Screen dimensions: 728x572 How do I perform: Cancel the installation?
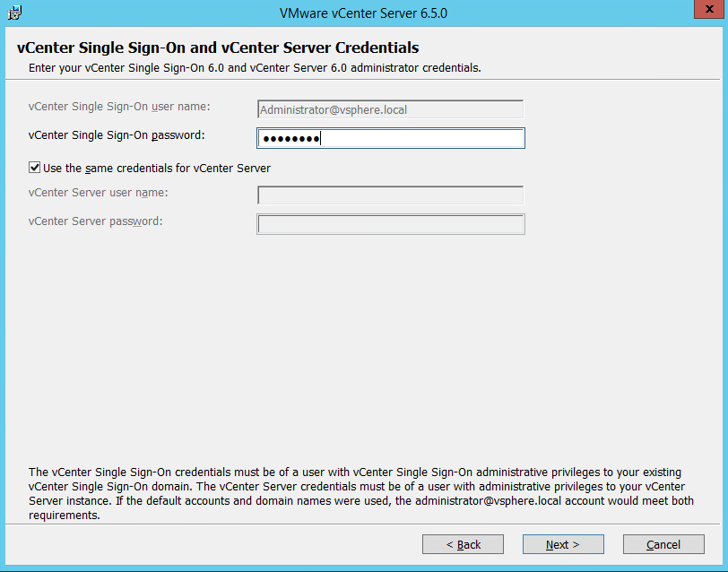663,544
